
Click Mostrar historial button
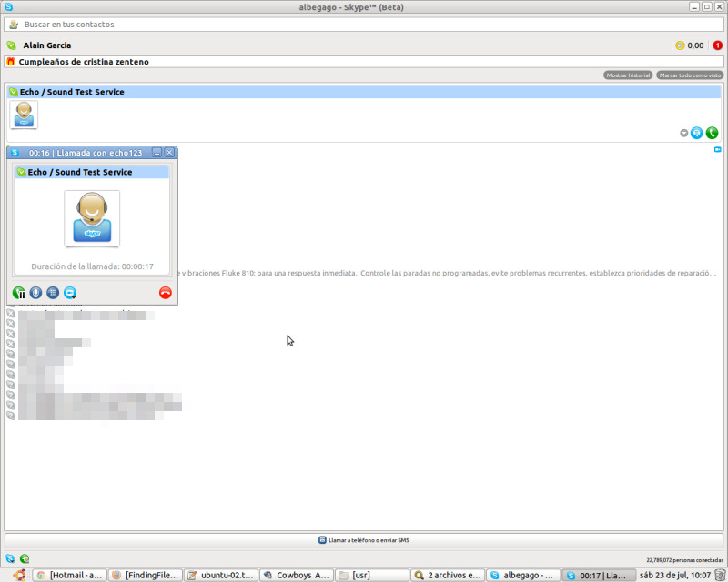click(628, 75)
